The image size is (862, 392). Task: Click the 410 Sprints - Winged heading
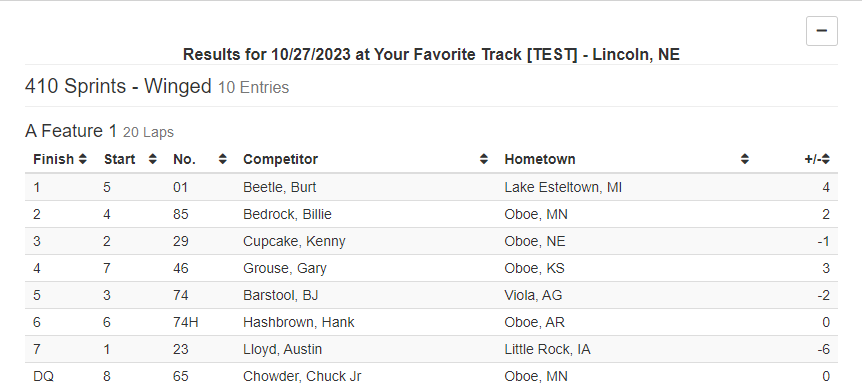click(118, 86)
